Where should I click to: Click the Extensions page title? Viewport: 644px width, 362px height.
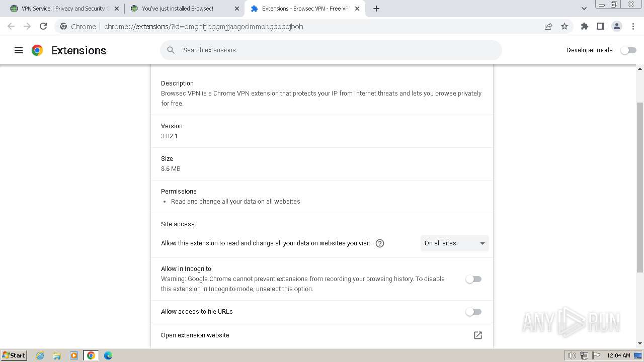(x=78, y=50)
